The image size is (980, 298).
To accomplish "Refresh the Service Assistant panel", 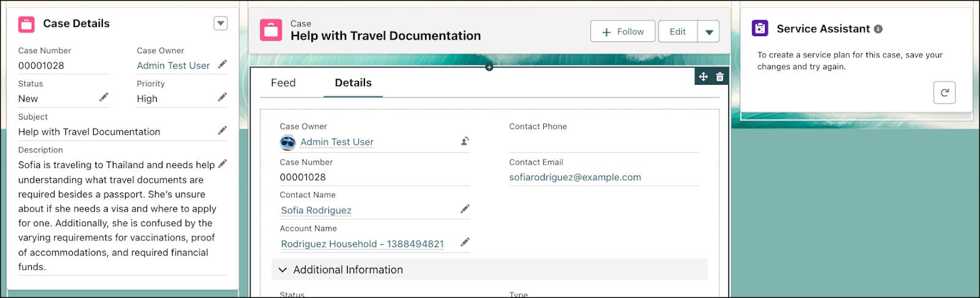I will 944,93.
